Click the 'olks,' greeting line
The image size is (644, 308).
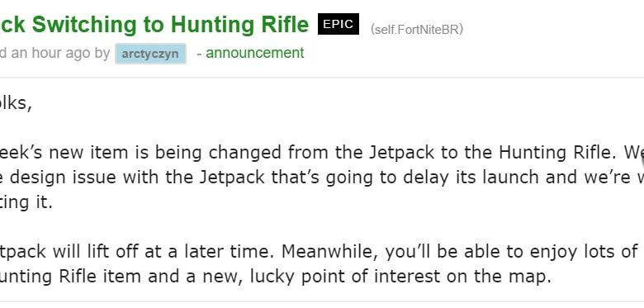click(16, 103)
